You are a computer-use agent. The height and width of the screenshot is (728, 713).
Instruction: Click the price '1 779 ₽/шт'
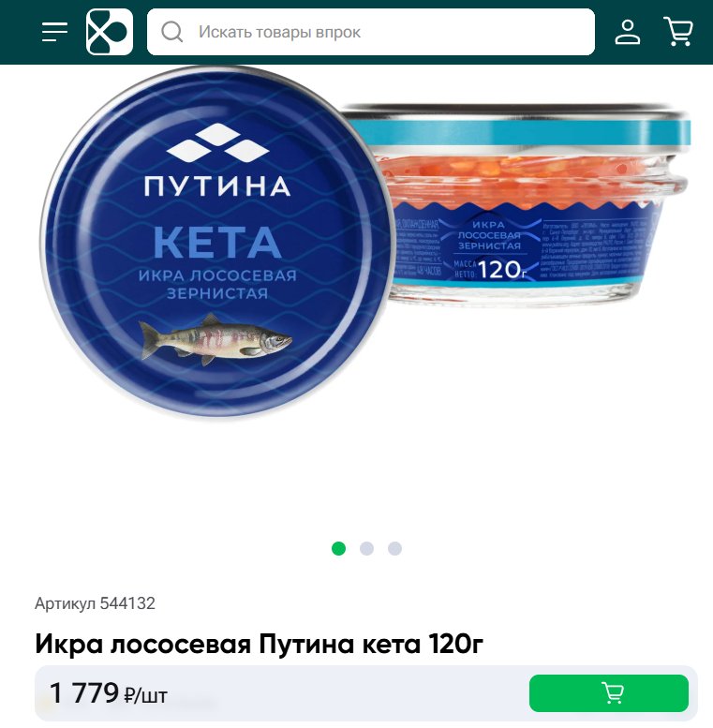tap(108, 693)
